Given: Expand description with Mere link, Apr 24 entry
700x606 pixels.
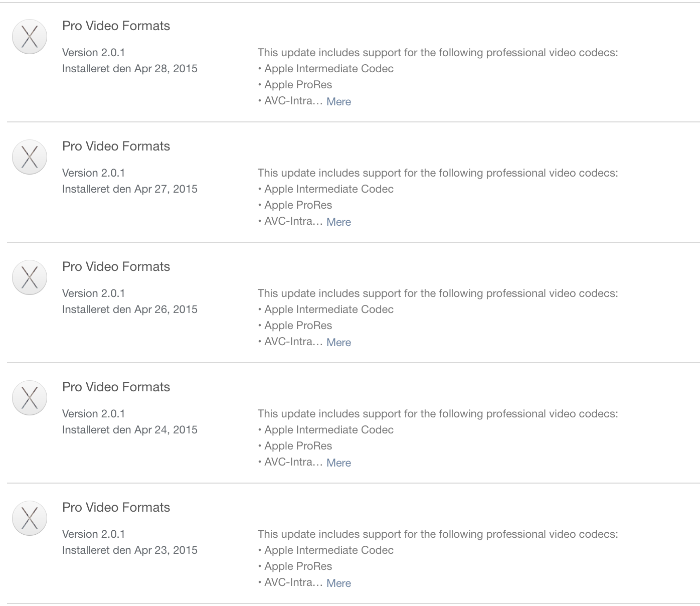Looking at the screenshot, I should coord(338,463).
